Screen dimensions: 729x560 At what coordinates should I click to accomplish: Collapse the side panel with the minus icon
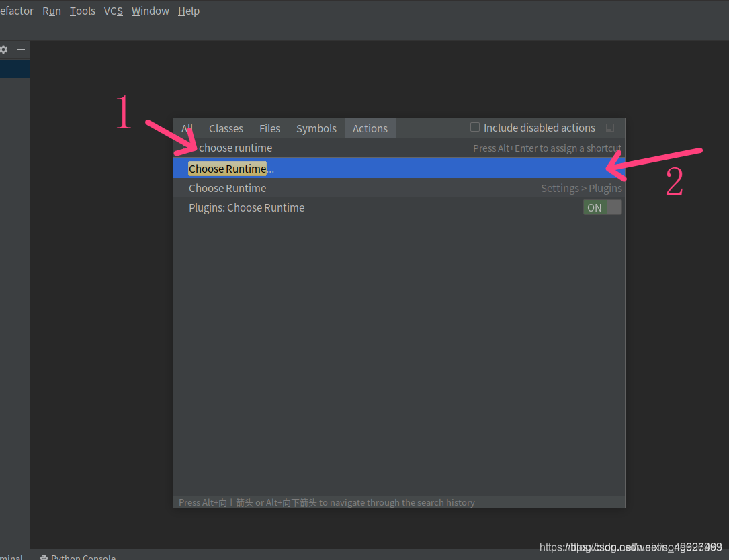[21, 50]
